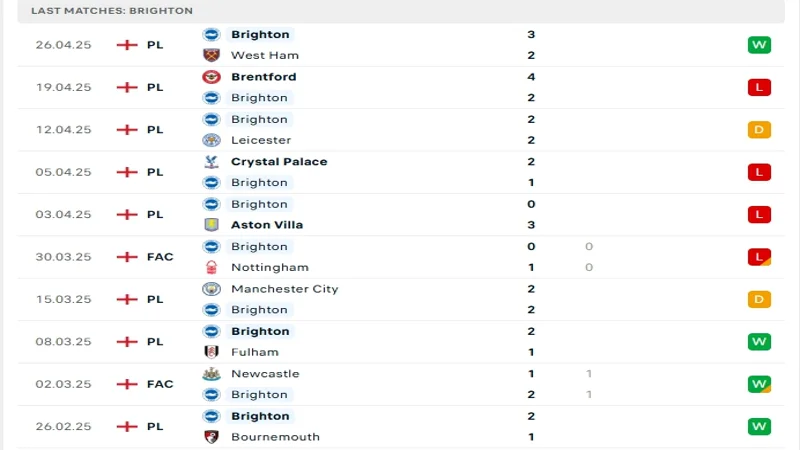Click West Ham club crest icon
This screenshot has height=450, width=800.
[x=211, y=55]
